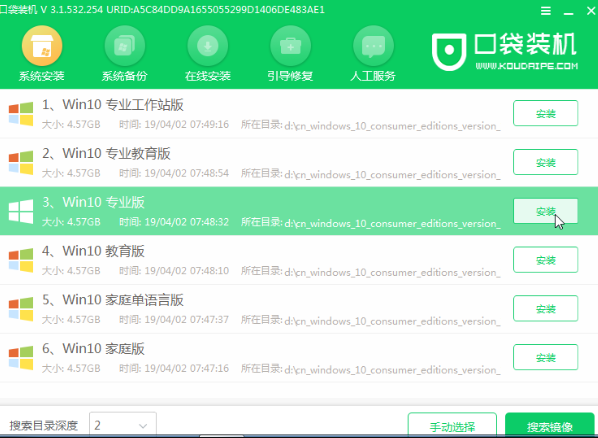The height and width of the screenshot is (438, 598).
Task: Install Win10 专业版 with 安装 button
Action: tap(545, 211)
